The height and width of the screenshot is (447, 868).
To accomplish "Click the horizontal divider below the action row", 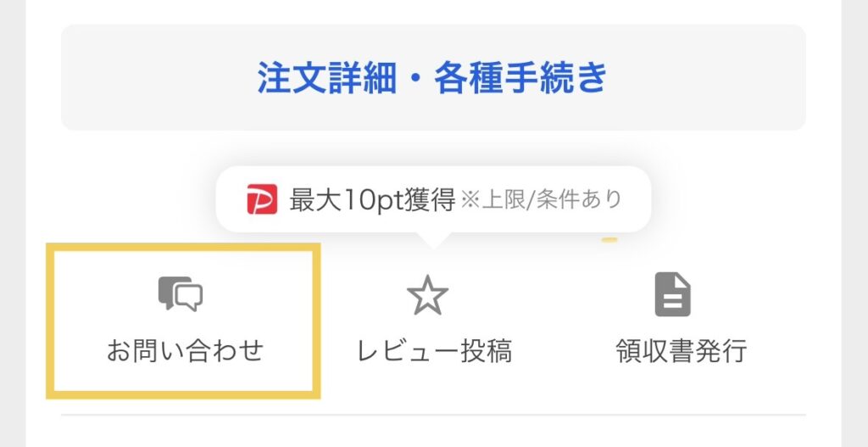I will pos(433,415).
